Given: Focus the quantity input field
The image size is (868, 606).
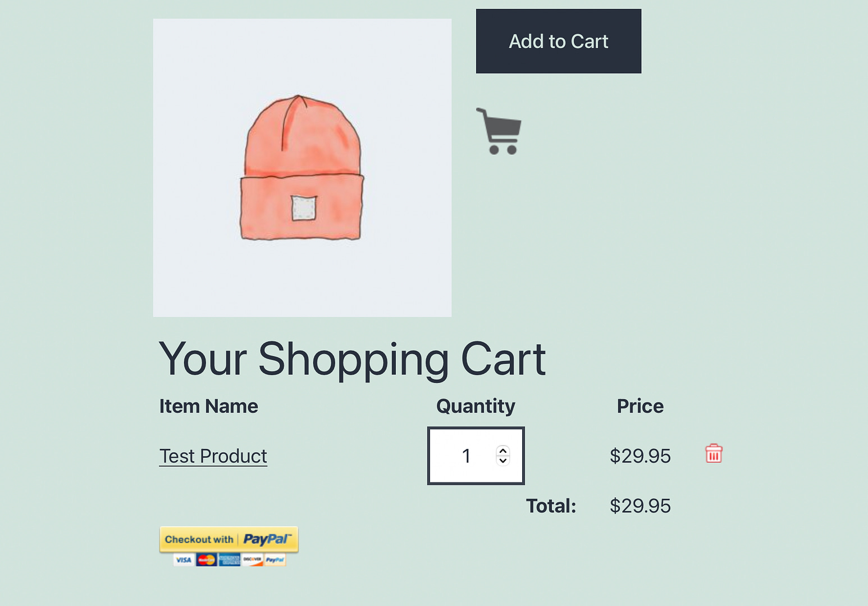Looking at the screenshot, I should click(x=476, y=456).
